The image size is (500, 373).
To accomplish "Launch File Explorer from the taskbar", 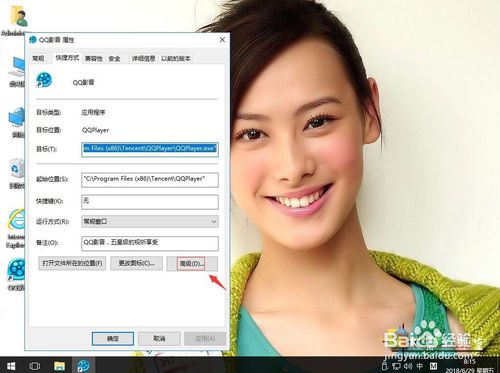I will click(59, 366).
